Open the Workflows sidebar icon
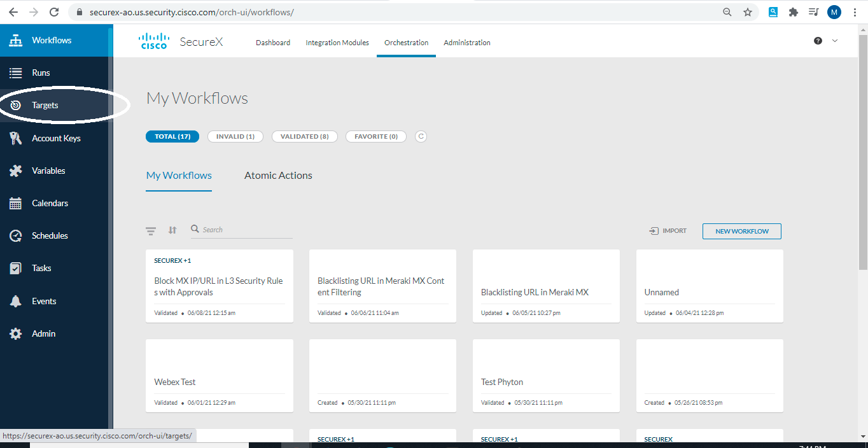Viewport: 868px width, 448px height. [x=16, y=40]
